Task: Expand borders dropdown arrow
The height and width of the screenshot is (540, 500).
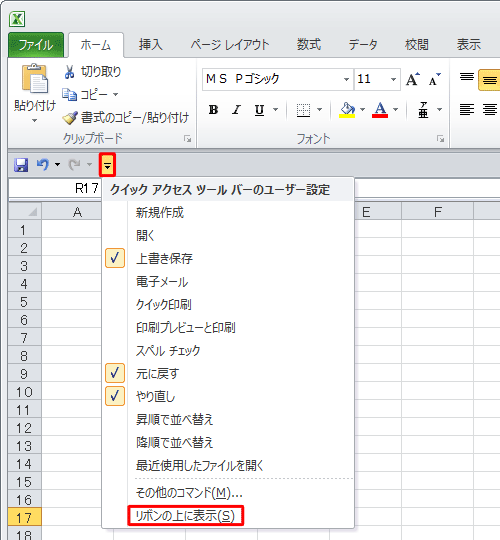Action: click(320, 110)
